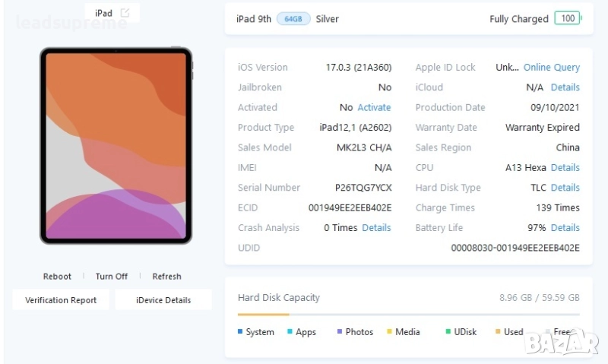Click the Apple ID Lock label
The width and height of the screenshot is (608, 364).
(x=445, y=68)
